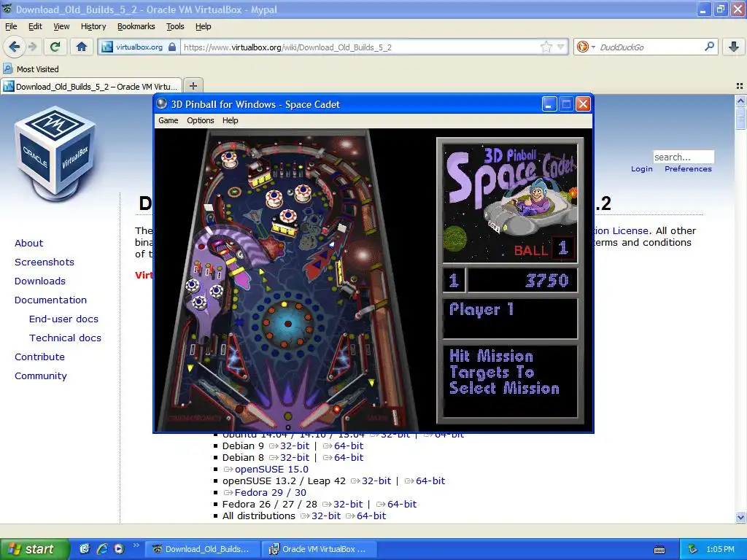The width and height of the screenshot is (747, 560).
Task: Open the browser Help menu
Action: click(204, 26)
